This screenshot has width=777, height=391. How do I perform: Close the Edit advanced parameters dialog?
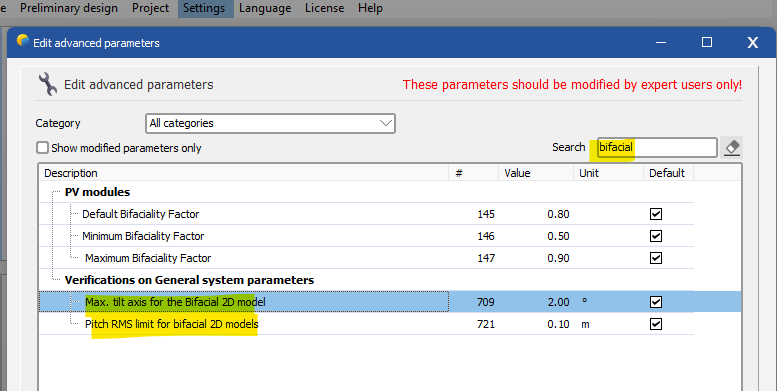pos(752,43)
